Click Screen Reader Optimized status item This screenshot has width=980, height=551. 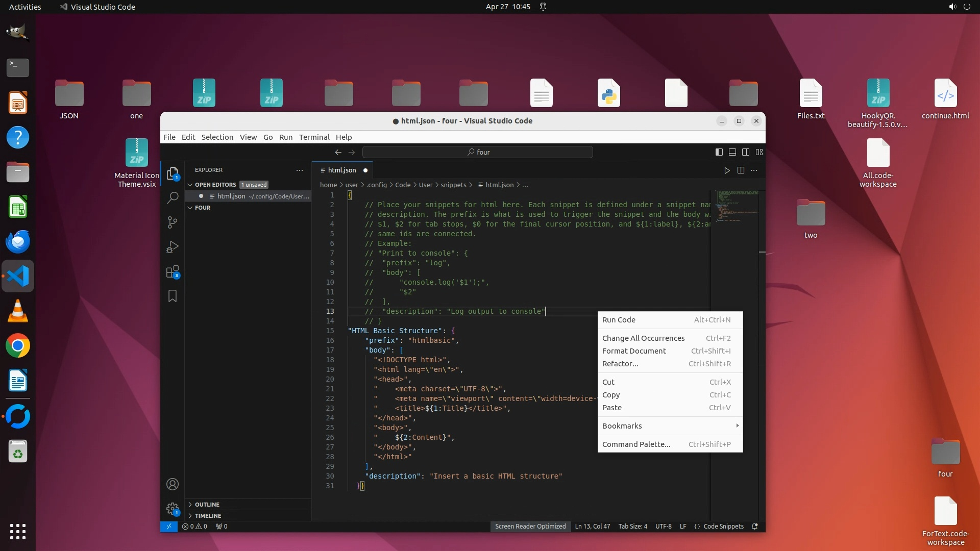pyautogui.click(x=530, y=527)
